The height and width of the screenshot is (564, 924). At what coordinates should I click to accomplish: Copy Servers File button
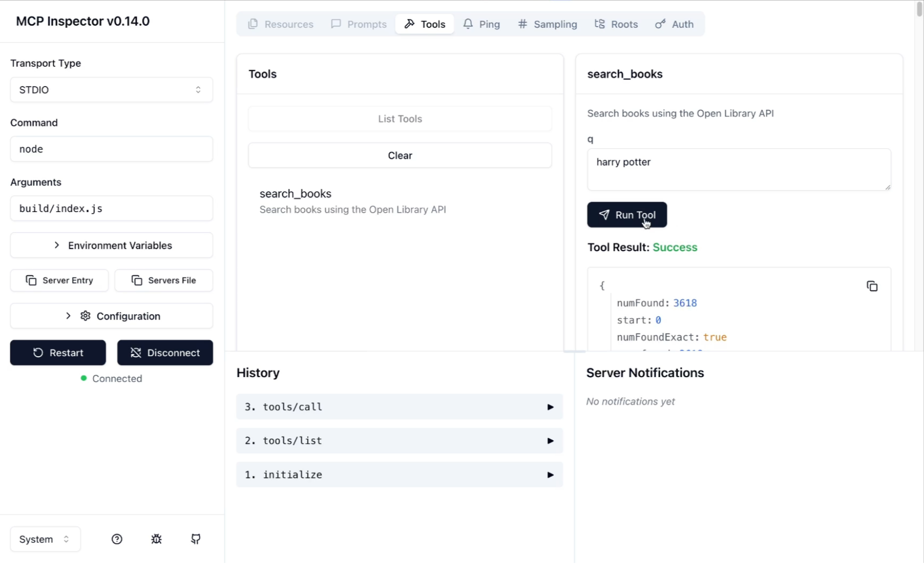tap(164, 280)
